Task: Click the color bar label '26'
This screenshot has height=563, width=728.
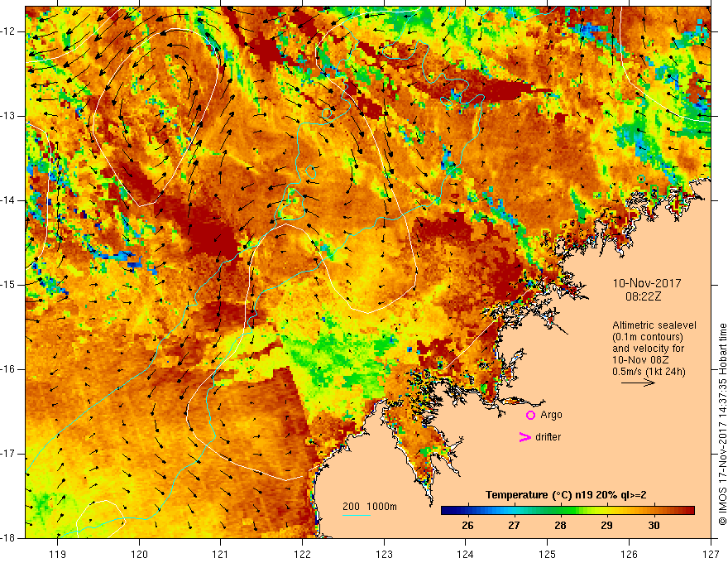Action: point(467,526)
